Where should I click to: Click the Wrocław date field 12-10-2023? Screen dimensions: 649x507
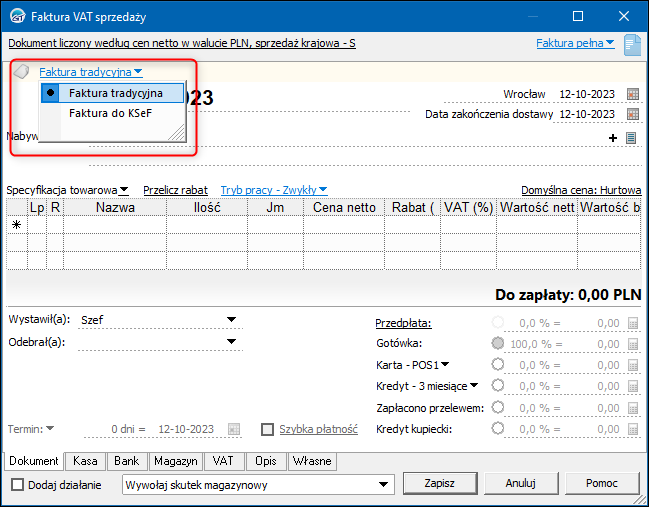587,94
